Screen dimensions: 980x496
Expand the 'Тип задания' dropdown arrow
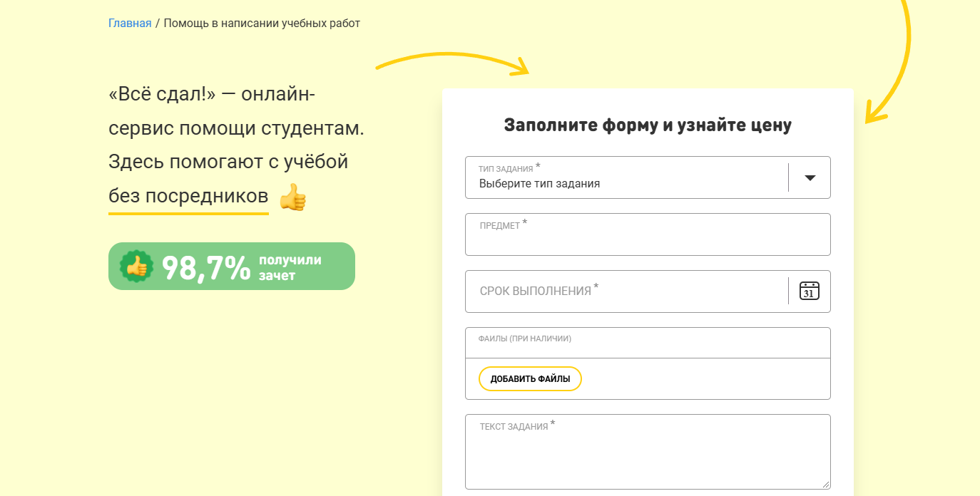coord(810,177)
